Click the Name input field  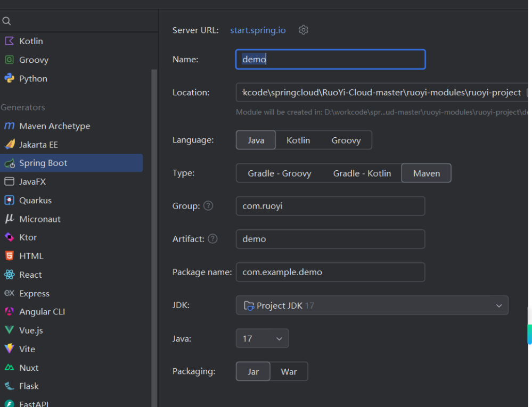(x=331, y=59)
